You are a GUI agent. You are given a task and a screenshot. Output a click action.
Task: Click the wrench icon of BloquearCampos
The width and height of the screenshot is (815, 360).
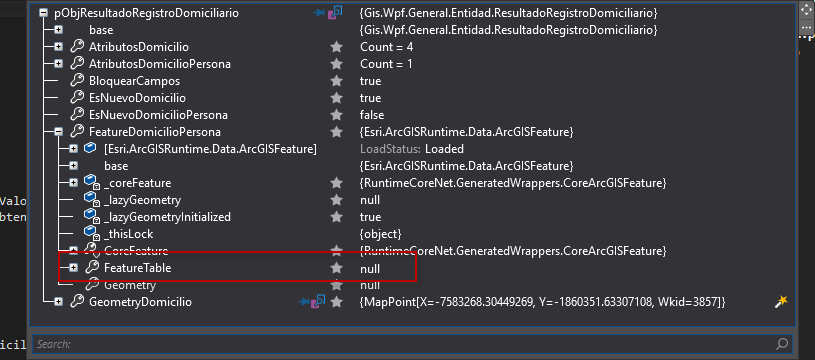pyautogui.click(x=77, y=81)
